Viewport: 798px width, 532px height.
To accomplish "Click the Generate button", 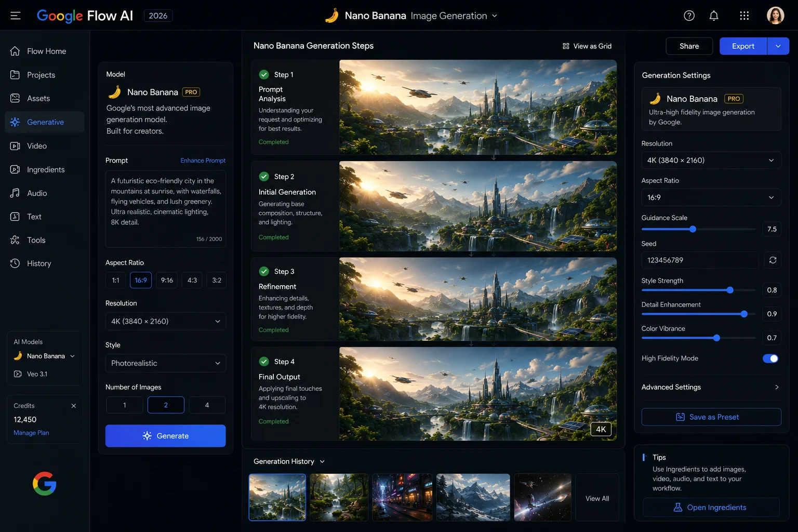I will [x=166, y=436].
